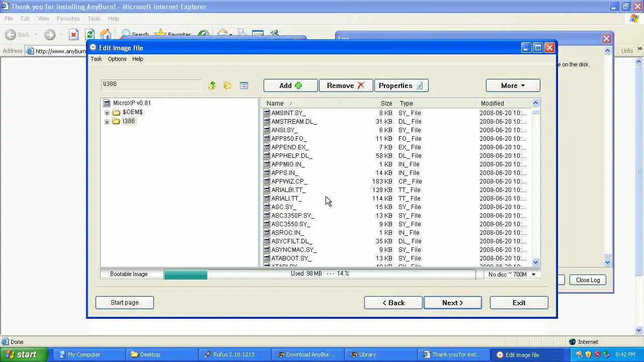The height and width of the screenshot is (362, 644).
Task: Click the Add button
Action: [x=290, y=85]
